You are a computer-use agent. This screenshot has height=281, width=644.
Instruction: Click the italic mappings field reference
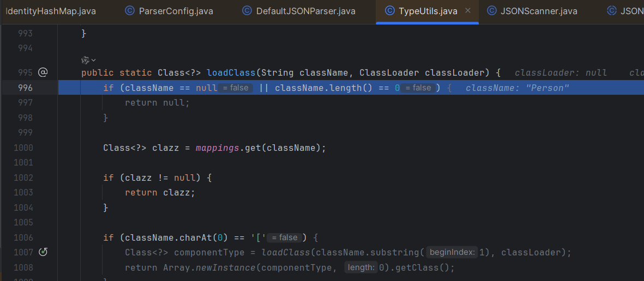(216, 148)
